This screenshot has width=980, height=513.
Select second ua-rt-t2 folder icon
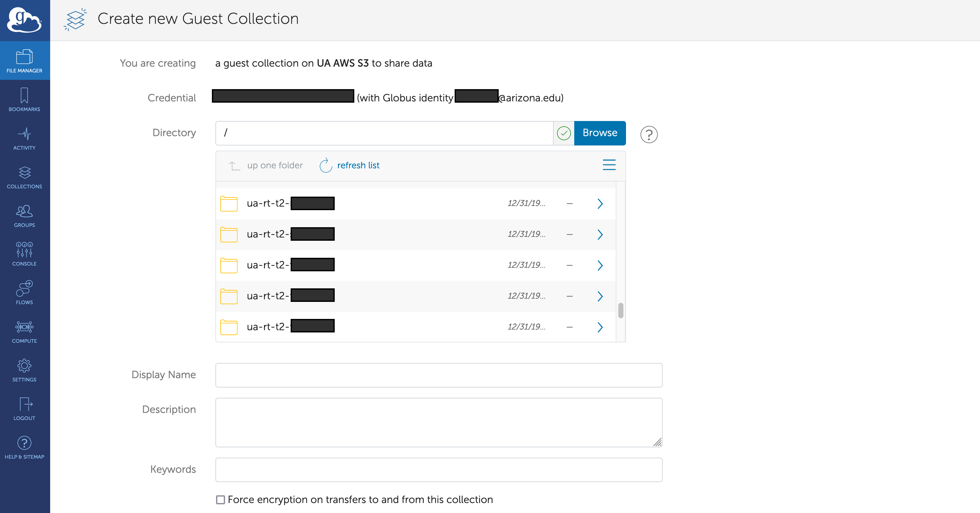(x=229, y=234)
